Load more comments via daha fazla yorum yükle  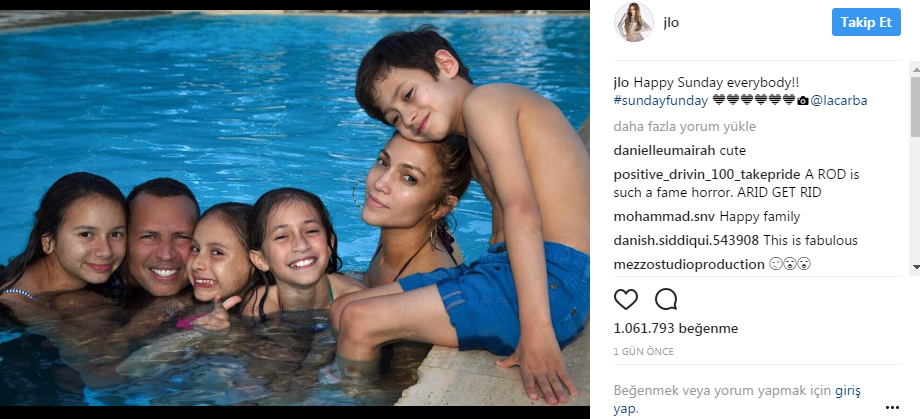point(685,127)
